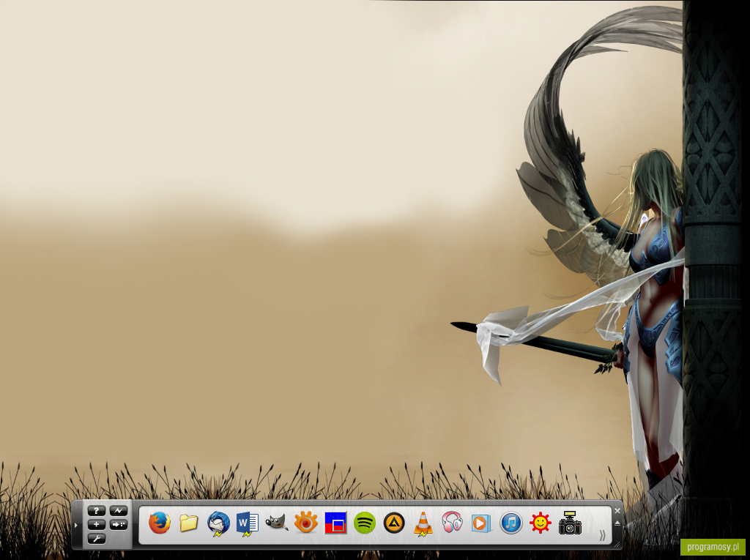Screen dimensions: 750x560
Task: Open dock settings wrench button
Action: 96,539
